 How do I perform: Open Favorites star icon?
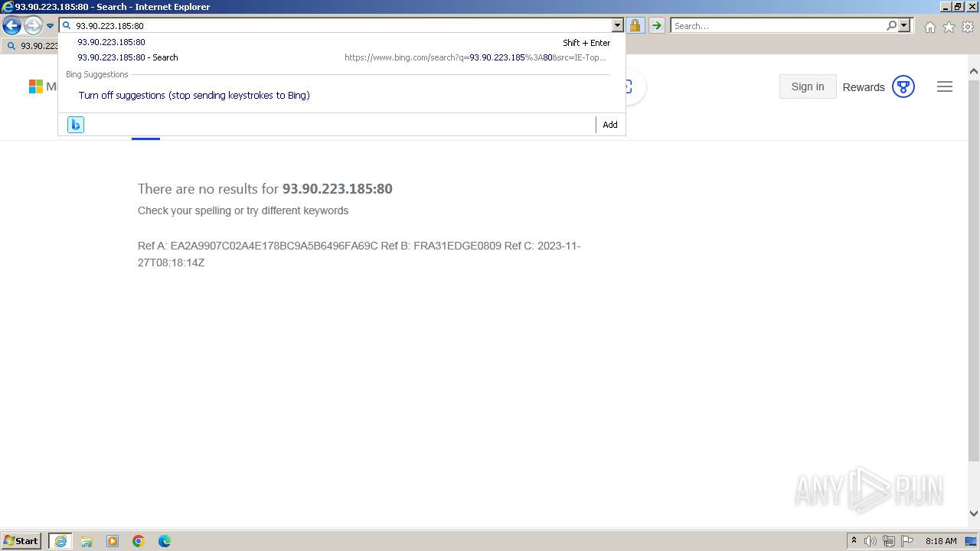[x=949, y=27]
